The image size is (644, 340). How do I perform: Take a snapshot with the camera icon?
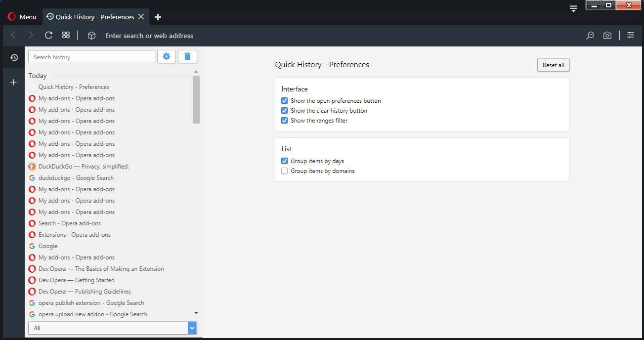(607, 36)
